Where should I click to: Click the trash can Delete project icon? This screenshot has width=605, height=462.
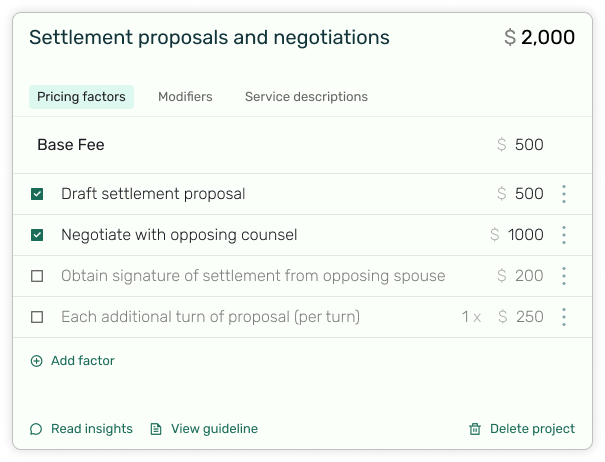(475, 429)
